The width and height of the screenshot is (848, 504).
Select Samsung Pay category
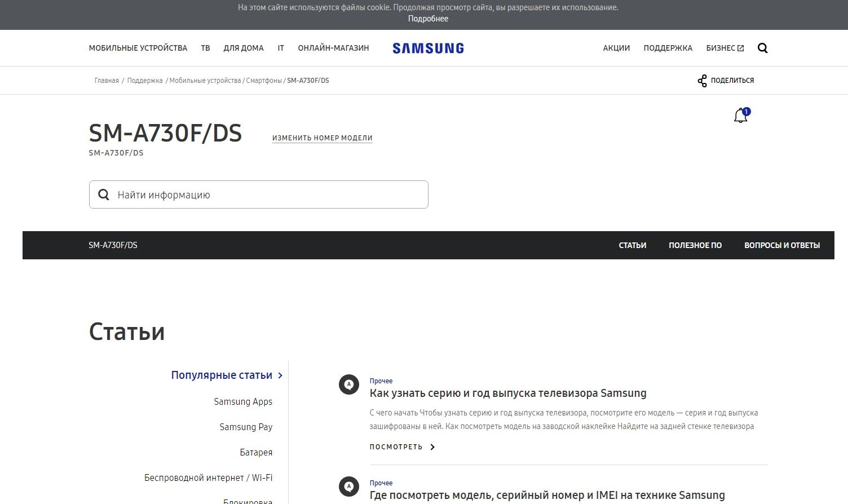[x=246, y=427]
